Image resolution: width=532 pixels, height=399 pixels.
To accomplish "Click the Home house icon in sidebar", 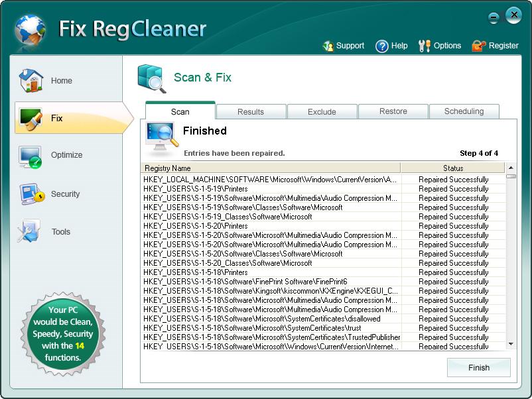I will tap(31, 80).
